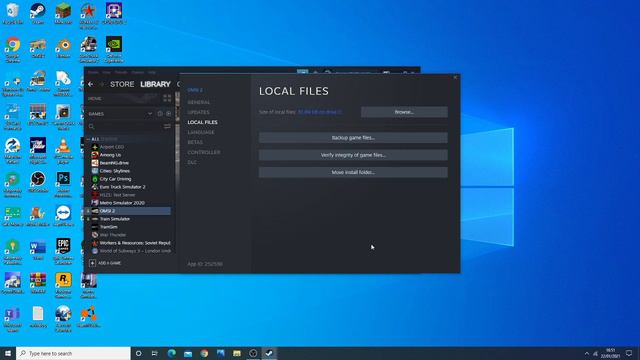Click the taskbar search box

click(x=73, y=353)
